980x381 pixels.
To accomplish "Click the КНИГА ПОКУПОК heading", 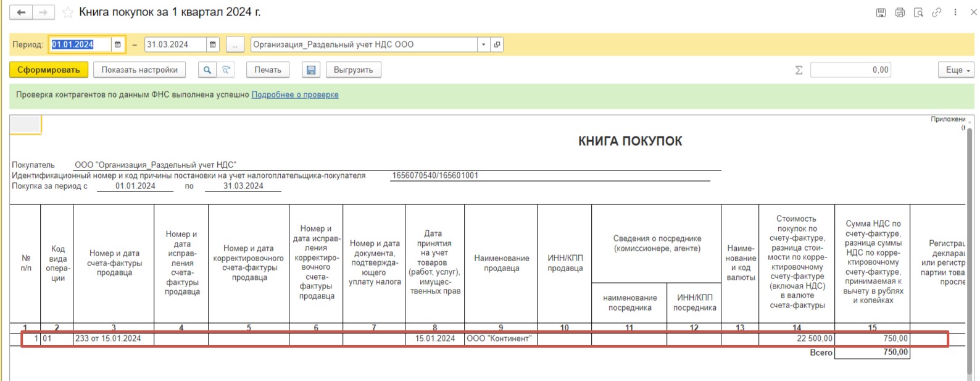I will pos(630,141).
